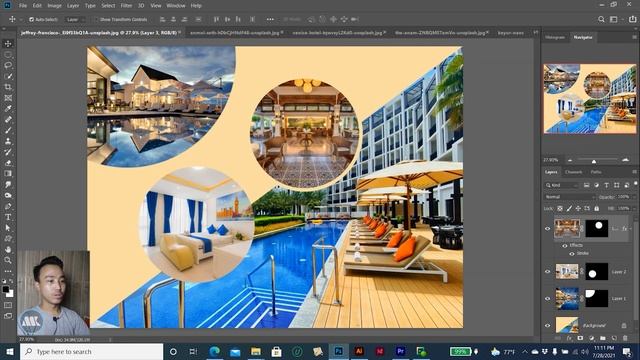Click the Share icon at top right
640x360 pixels.
point(632,19)
